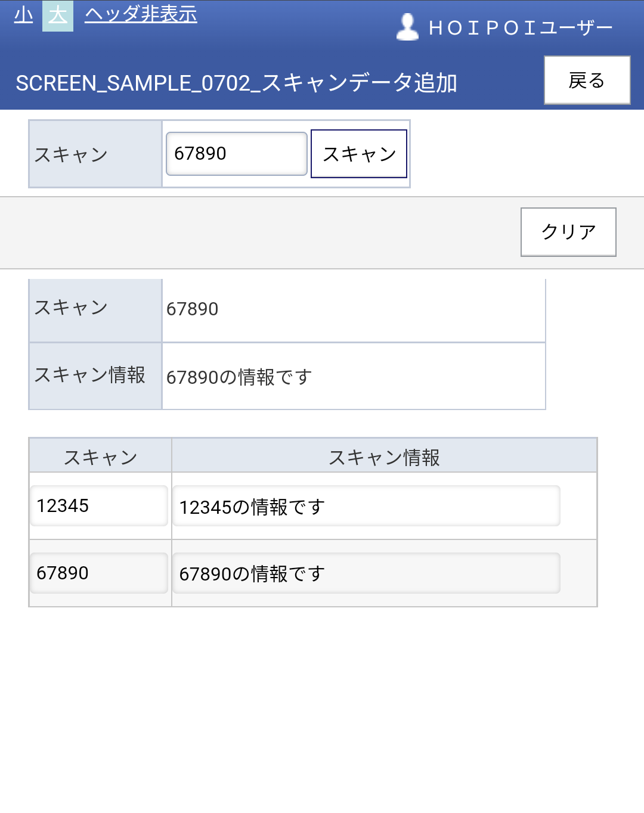Click the スキャン button beside the input

[x=359, y=154]
